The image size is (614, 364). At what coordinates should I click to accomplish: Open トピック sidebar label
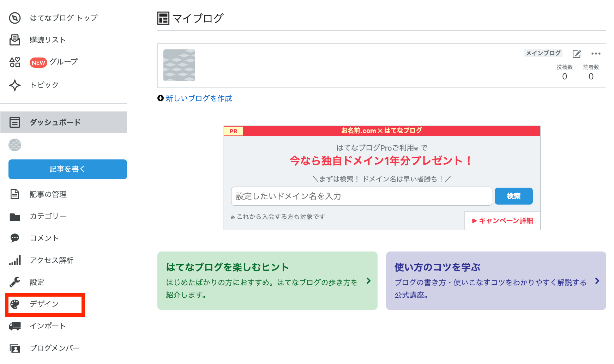click(44, 85)
